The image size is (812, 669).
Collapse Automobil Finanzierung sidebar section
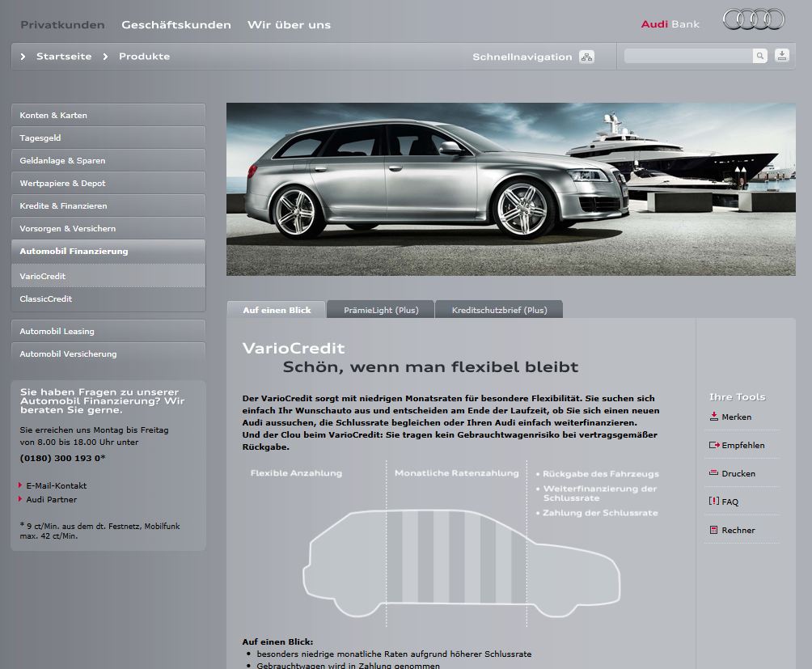(x=108, y=251)
